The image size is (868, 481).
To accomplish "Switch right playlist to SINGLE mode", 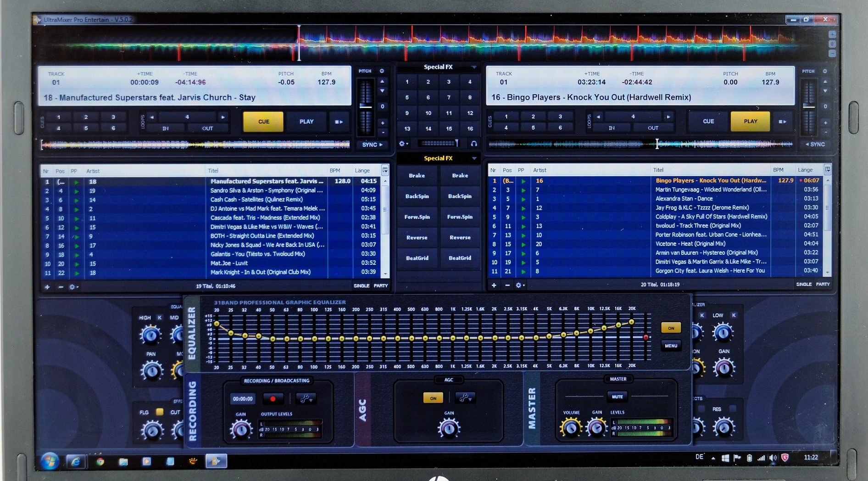I will [x=803, y=285].
